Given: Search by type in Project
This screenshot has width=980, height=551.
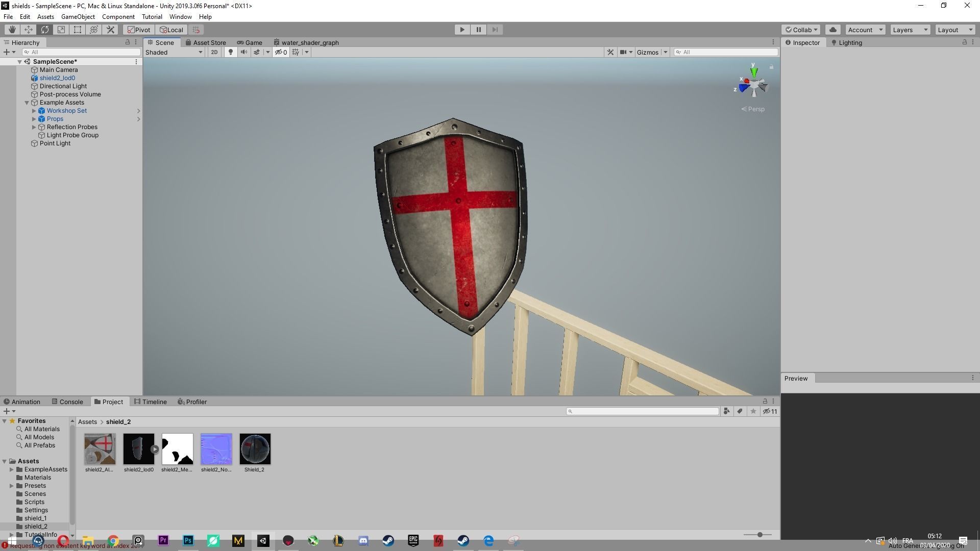Looking at the screenshot, I should 726,411.
